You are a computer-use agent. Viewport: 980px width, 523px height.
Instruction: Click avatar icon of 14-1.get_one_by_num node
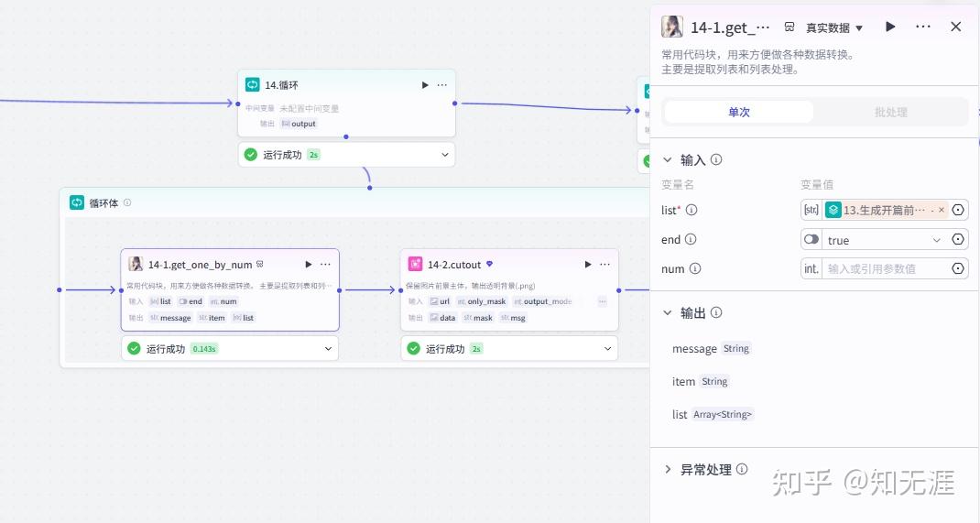pyautogui.click(x=135, y=264)
